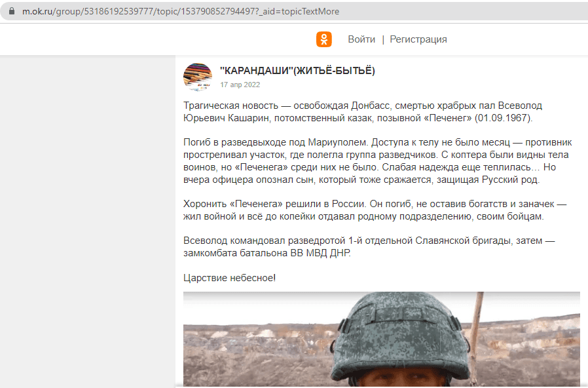Viewport: 588px width, 388px height.
Task: Open the КАРАНДАШИ group avatar picture
Action: tap(198, 77)
